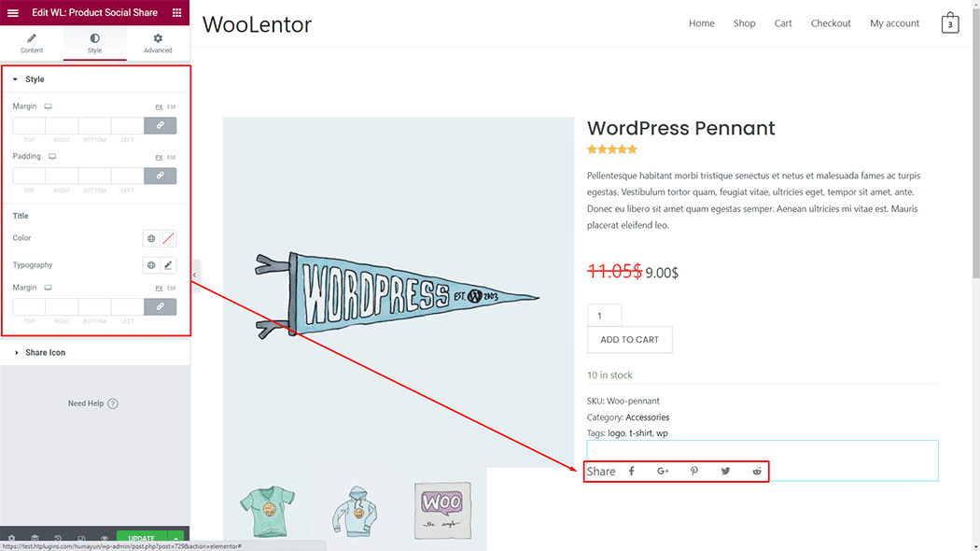This screenshot has width=980, height=551.
Task: Open the Elementor hamburger menu
Action: tap(13, 13)
